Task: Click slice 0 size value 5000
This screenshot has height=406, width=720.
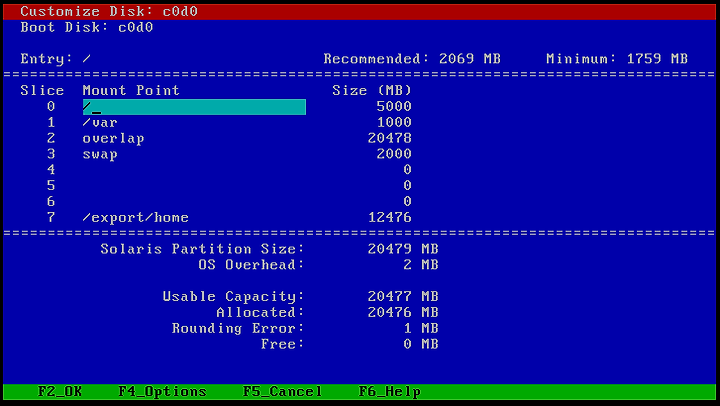Action: (394, 107)
